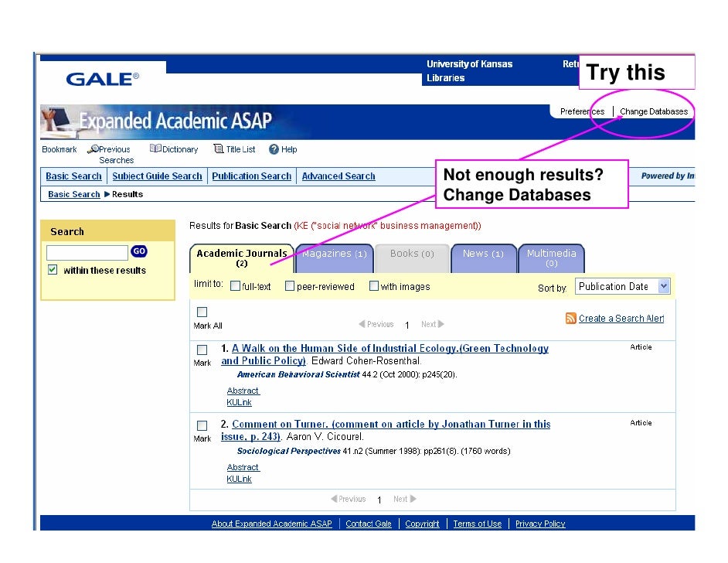Screen dimensions: 728x563
Task: Open Advanced Search
Action: [338, 176]
